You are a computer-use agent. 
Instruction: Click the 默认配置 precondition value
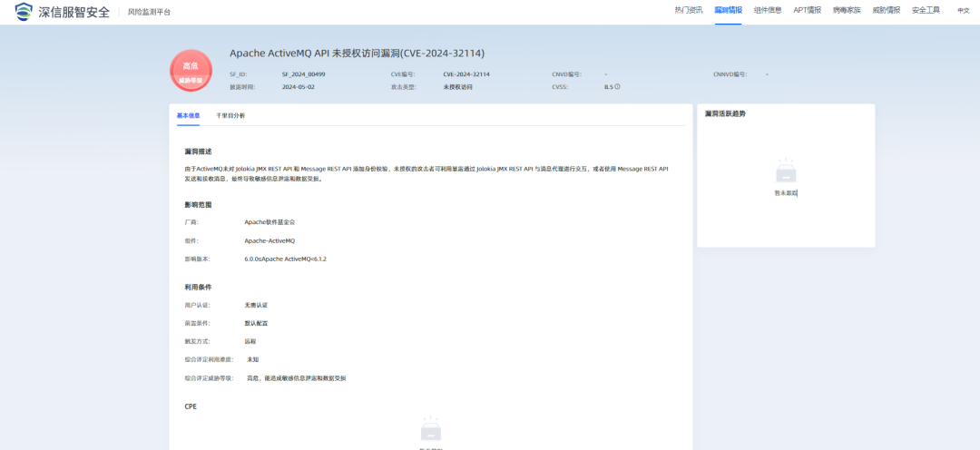pyautogui.click(x=256, y=324)
